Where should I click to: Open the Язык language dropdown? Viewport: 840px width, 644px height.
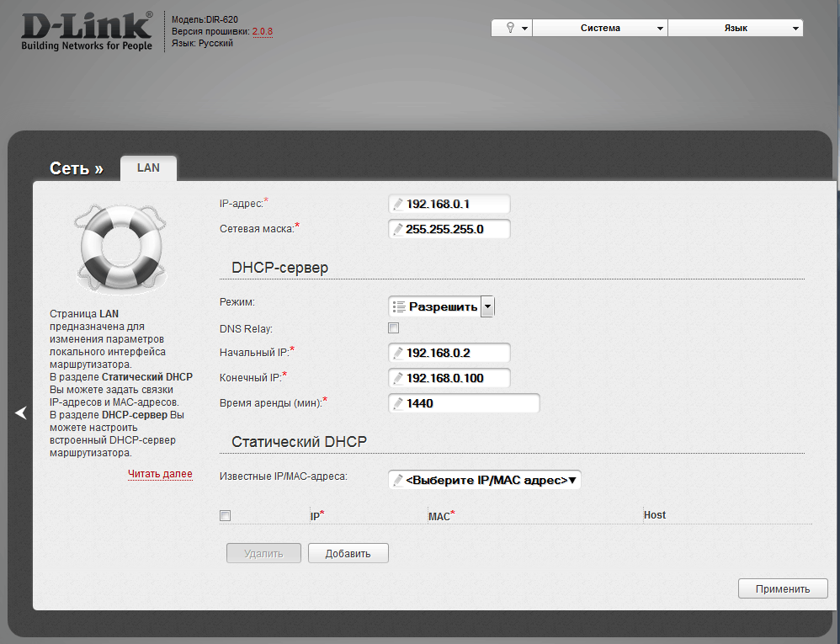tap(736, 28)
